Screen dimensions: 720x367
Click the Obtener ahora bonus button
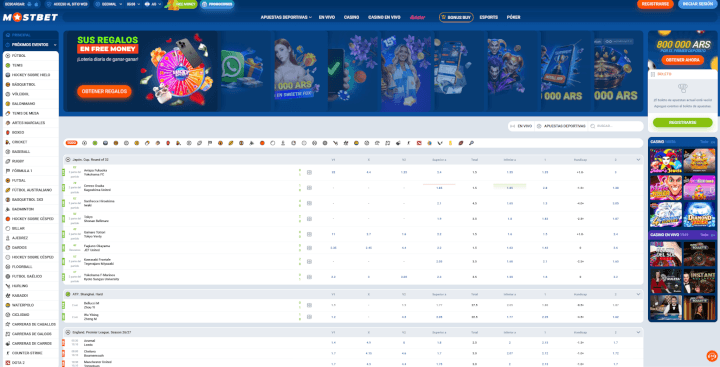tap(682, 60)
